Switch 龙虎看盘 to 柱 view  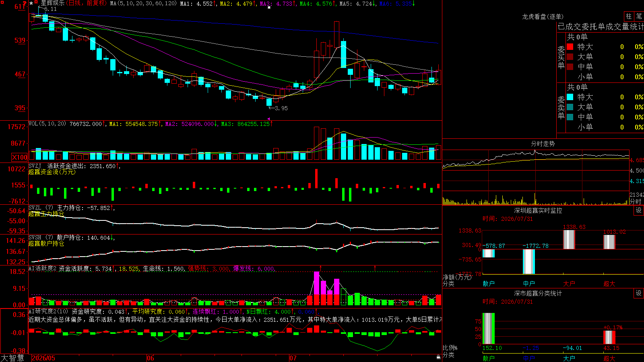[629, 16]
